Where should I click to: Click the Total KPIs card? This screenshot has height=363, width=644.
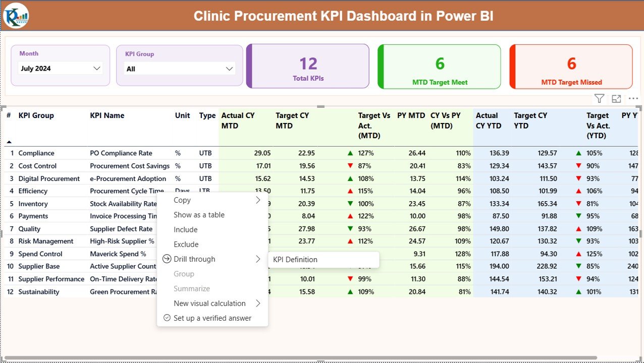tap(308, 67)
